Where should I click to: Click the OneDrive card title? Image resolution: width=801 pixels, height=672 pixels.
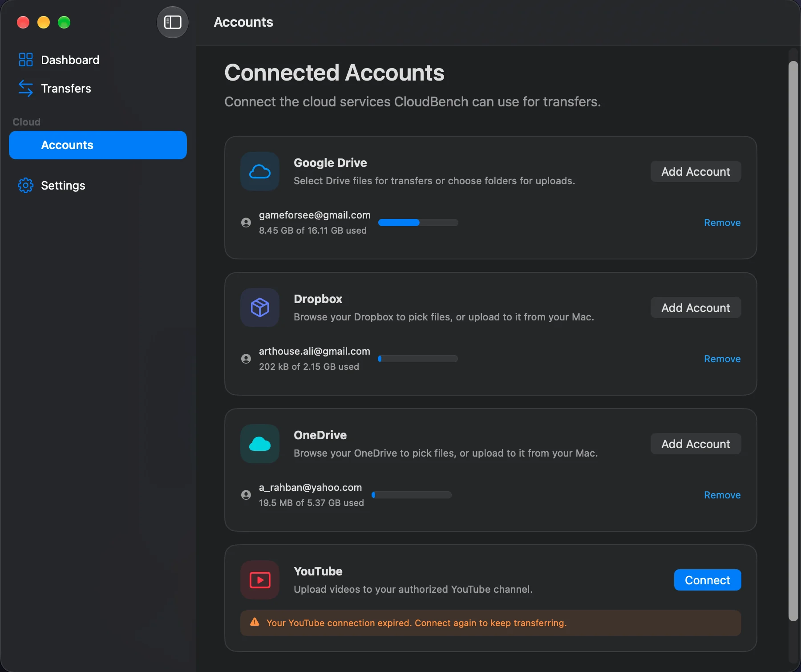coord(320,435)
